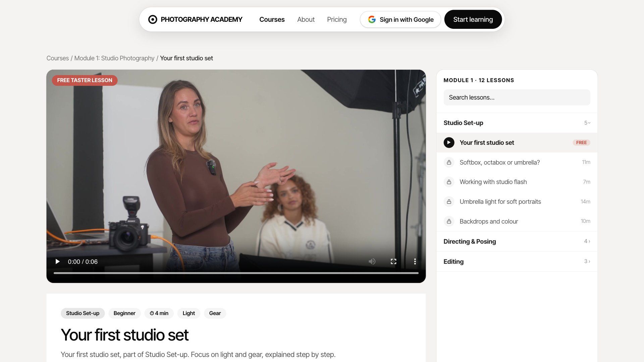
Task: Click Sign in with Google button
Action: [400, 19]
